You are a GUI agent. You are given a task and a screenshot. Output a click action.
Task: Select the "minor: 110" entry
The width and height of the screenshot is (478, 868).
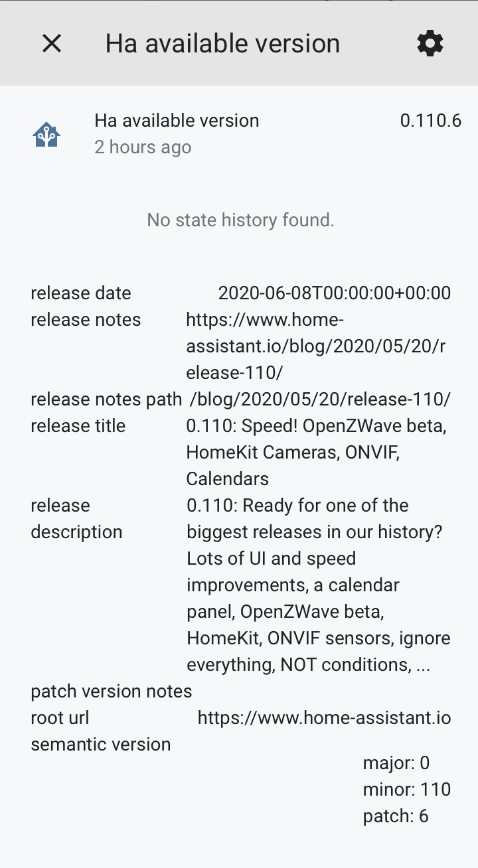[x=406, y=790]
